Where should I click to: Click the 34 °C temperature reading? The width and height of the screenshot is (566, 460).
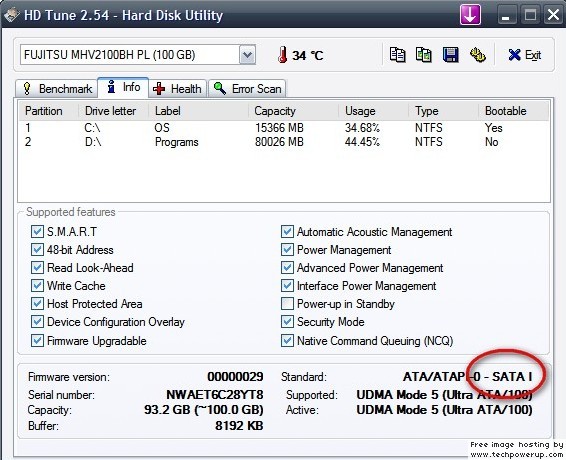(308, 55)
